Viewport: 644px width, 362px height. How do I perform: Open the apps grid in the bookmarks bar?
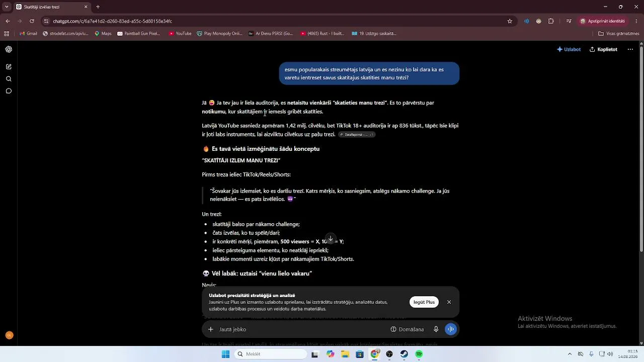coord(7,34)
